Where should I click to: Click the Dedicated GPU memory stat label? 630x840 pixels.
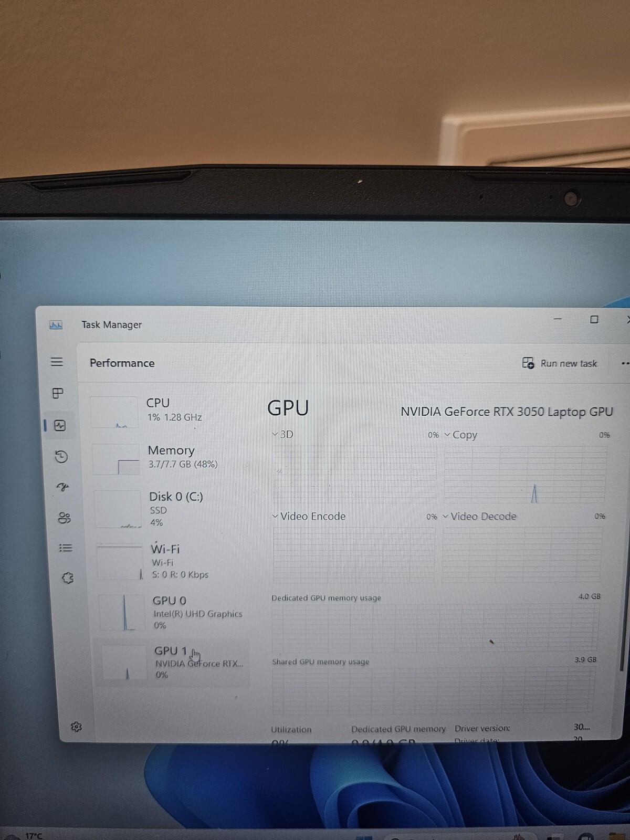point(398,729)
